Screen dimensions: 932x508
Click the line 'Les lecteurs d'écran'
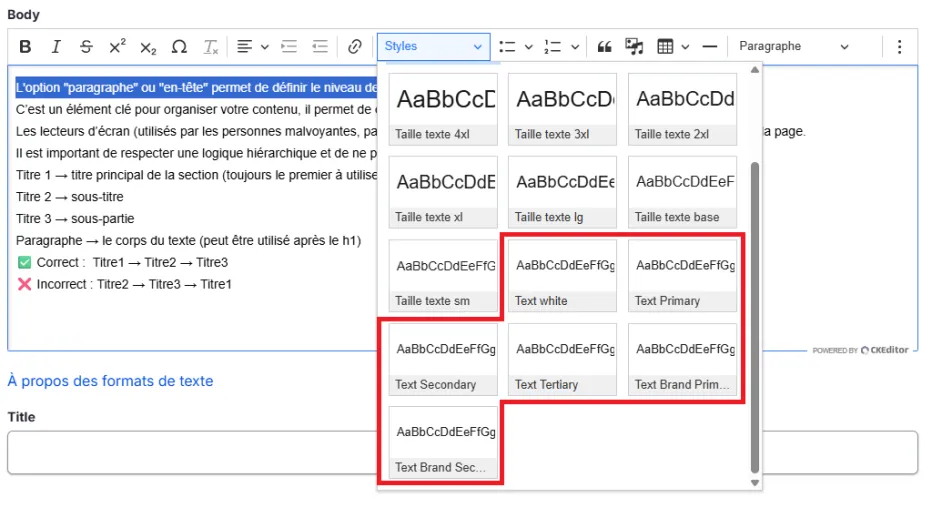(x=196, y=131)
